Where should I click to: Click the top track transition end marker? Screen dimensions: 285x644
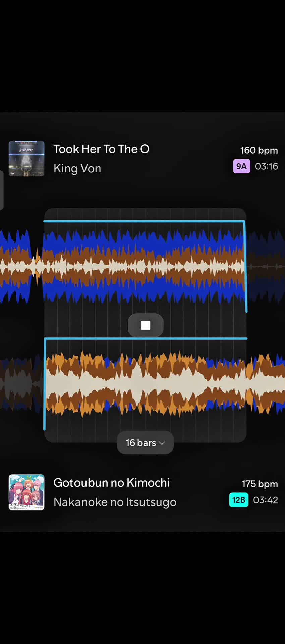(246, 267)
